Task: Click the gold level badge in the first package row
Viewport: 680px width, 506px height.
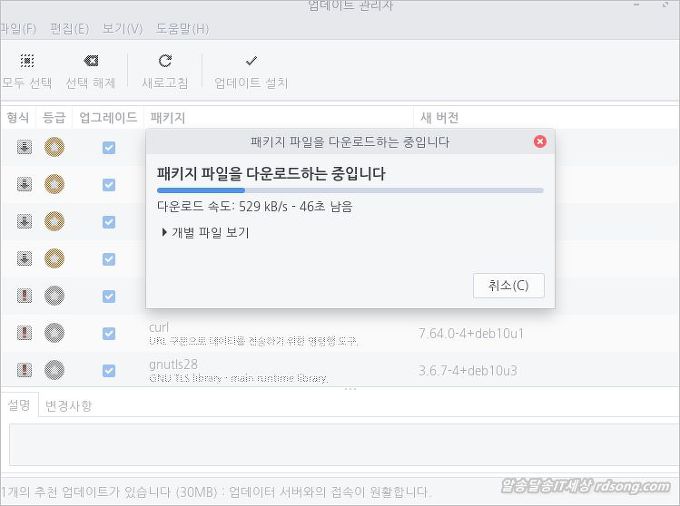Action: (54, 148)
